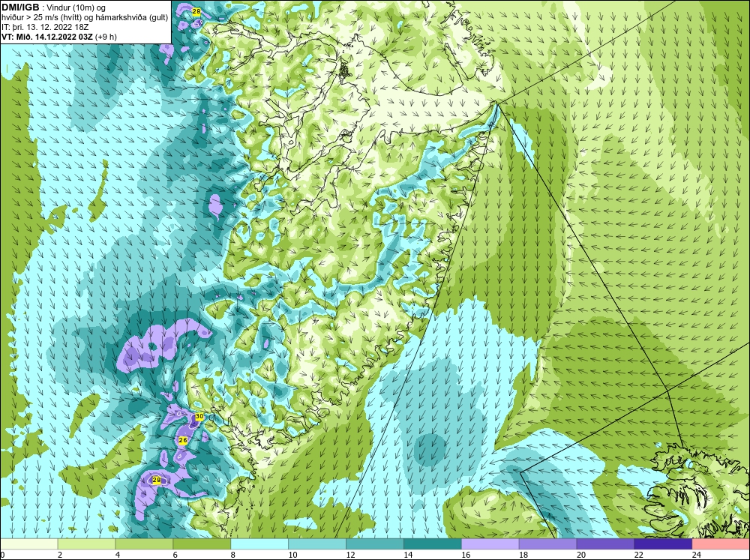Select the yellow 28 gust marker below the 26 marker
The width and height of the screenshot is (750, 560).
pyautogui.click(x=157, y=480)
